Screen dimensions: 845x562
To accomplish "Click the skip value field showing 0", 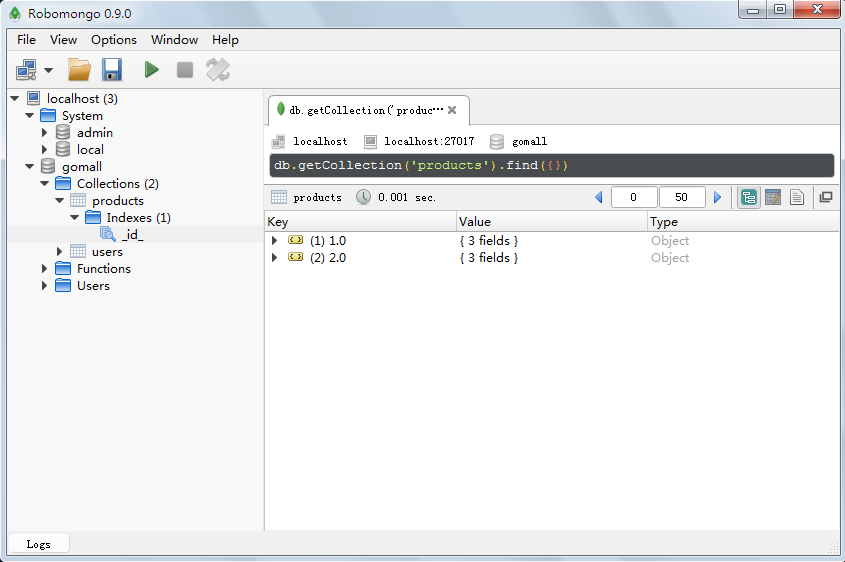I will pyautogui.click(x=634, y=197).
